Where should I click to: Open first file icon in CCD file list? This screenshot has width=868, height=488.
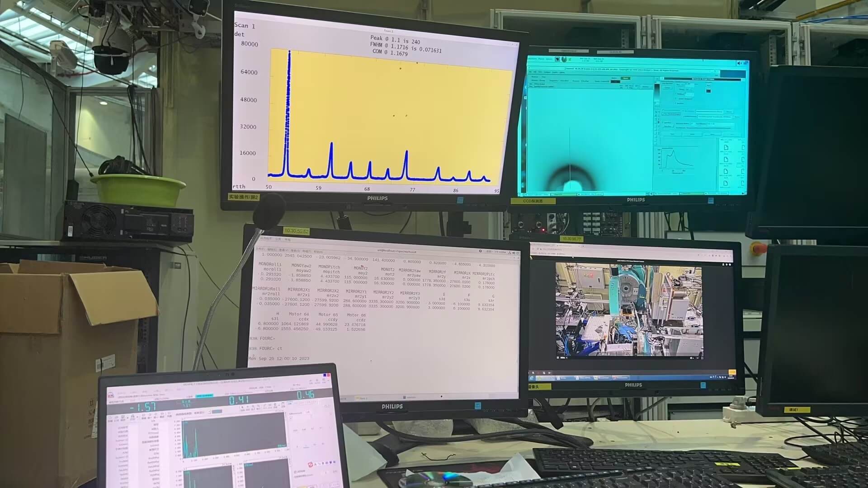(726, 148)
